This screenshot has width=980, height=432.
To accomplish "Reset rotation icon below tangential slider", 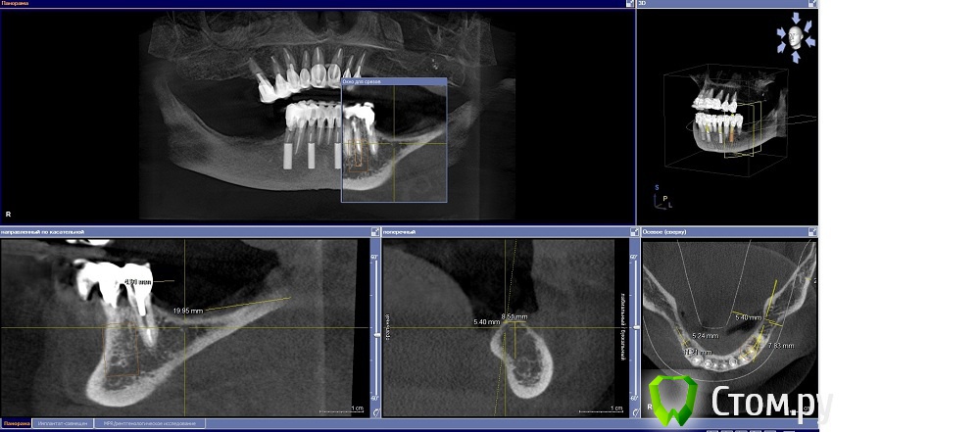I will click(373, 412).
